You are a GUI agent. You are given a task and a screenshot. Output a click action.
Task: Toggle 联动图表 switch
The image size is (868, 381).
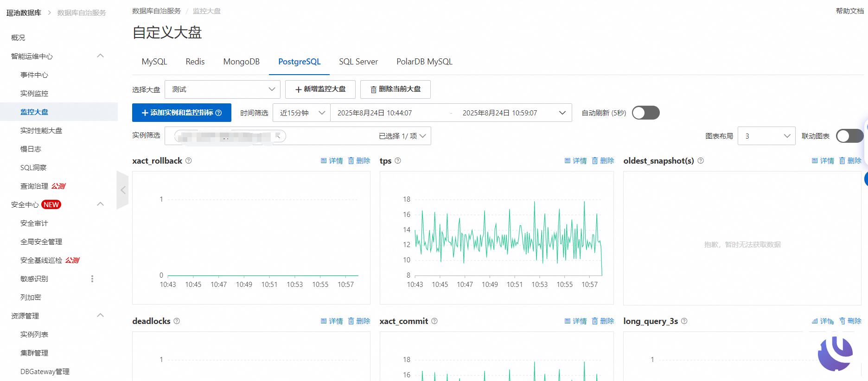pos(849,136)
